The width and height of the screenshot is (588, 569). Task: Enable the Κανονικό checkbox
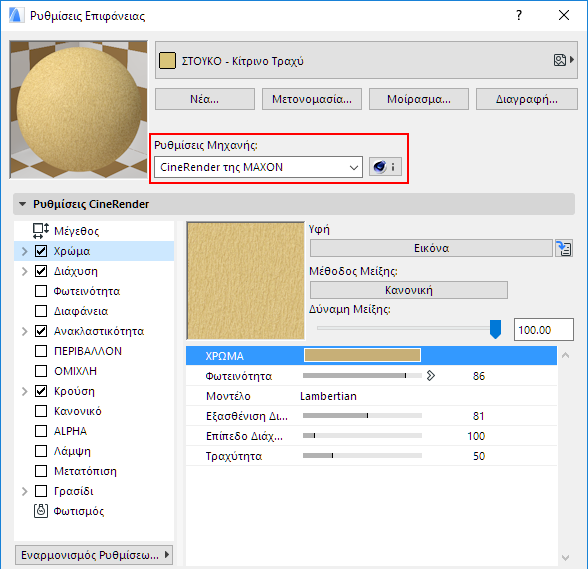pos(41,411)
